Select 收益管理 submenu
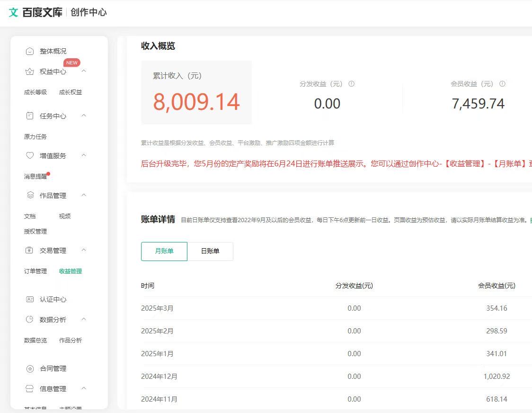The height and width of the screenshot is (413, 532). pyautogui.click(x=70, y=271)
